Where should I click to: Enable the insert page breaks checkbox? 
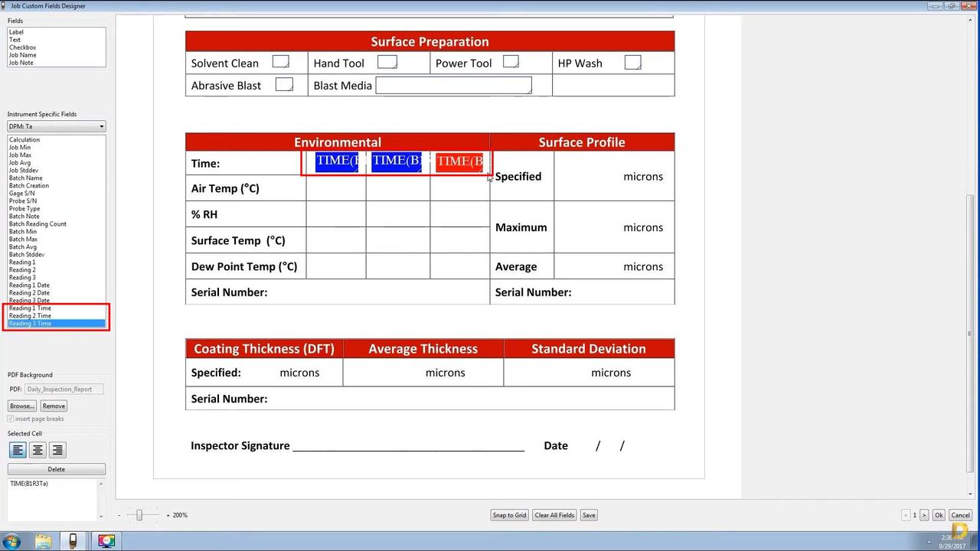[x=11, y=419]
